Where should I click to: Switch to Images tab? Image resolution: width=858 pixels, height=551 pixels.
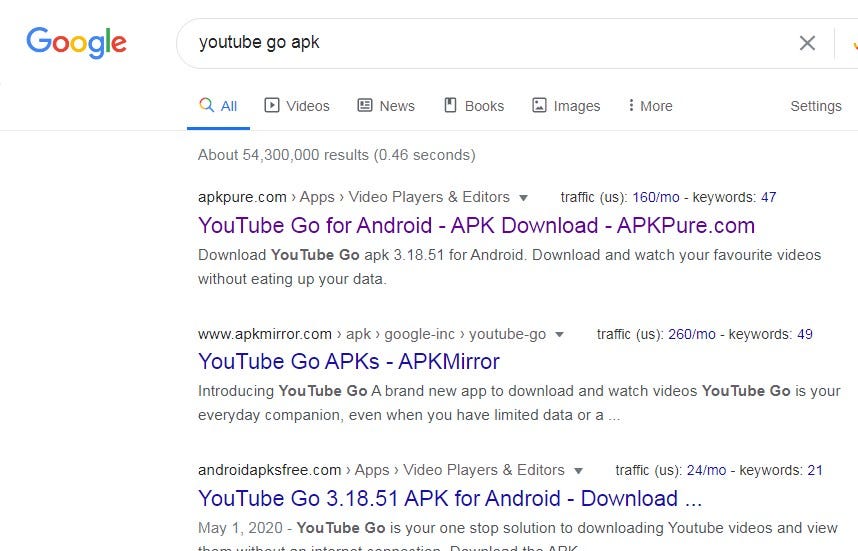566,106
